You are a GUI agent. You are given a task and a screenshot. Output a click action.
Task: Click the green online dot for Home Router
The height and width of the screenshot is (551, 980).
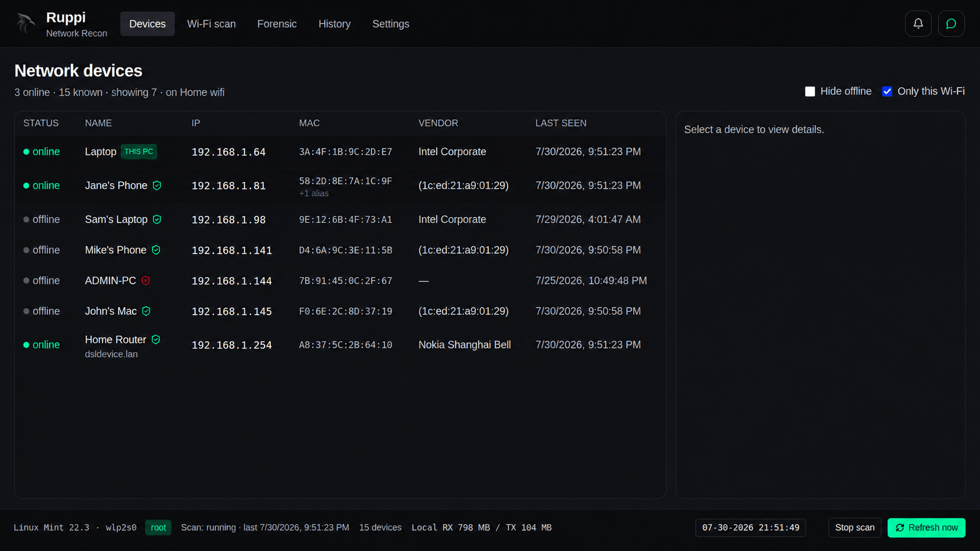[x=26, y=345]
